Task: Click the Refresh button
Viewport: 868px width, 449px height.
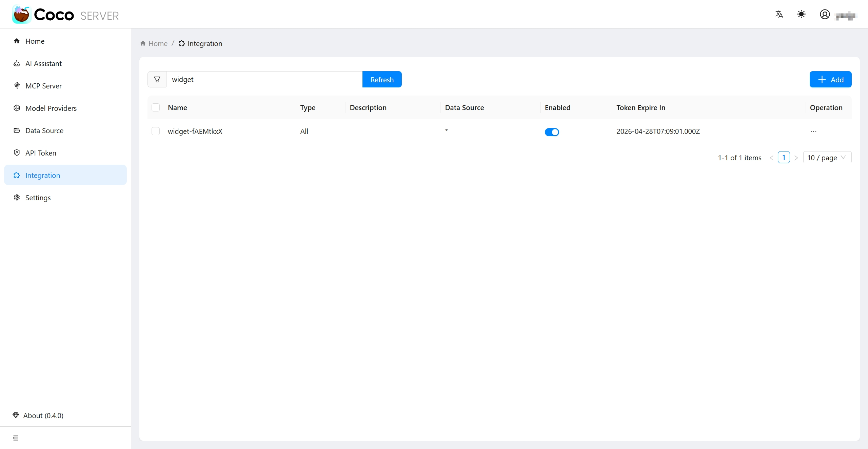Action: click(382, 79)
